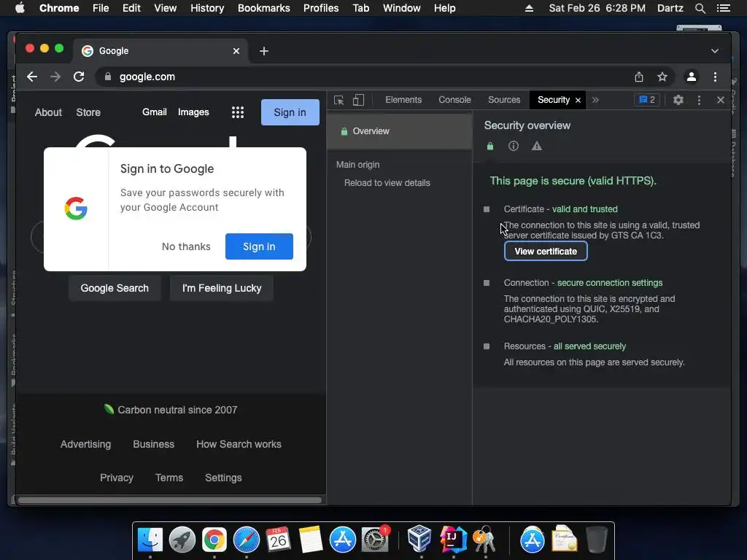The height and width of the screenshot is (560, 747).
Task: Close the Security tab in DevTools
Action: tap(578, 100)
